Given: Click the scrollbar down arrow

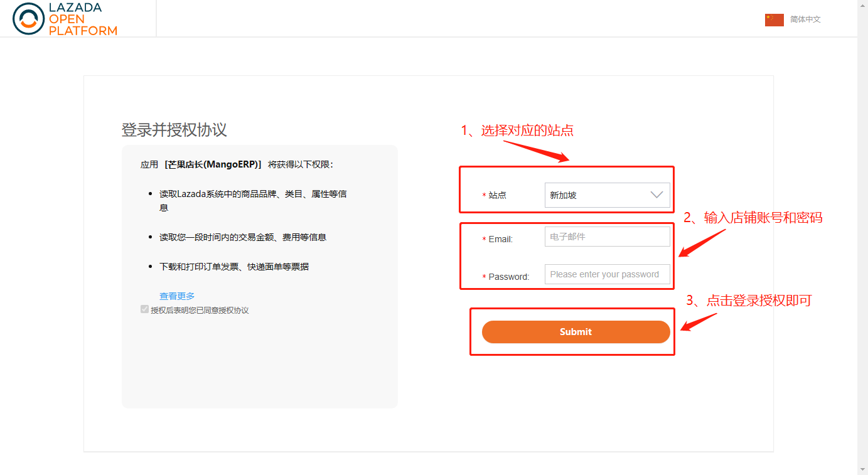Looking at the screenshot, I should click(x=862, y=469).
